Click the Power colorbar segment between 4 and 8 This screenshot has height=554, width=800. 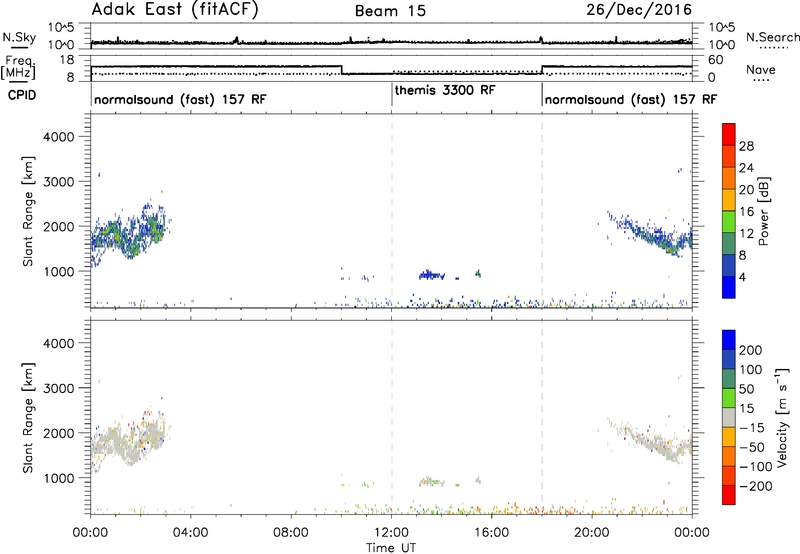pos(729,265)
